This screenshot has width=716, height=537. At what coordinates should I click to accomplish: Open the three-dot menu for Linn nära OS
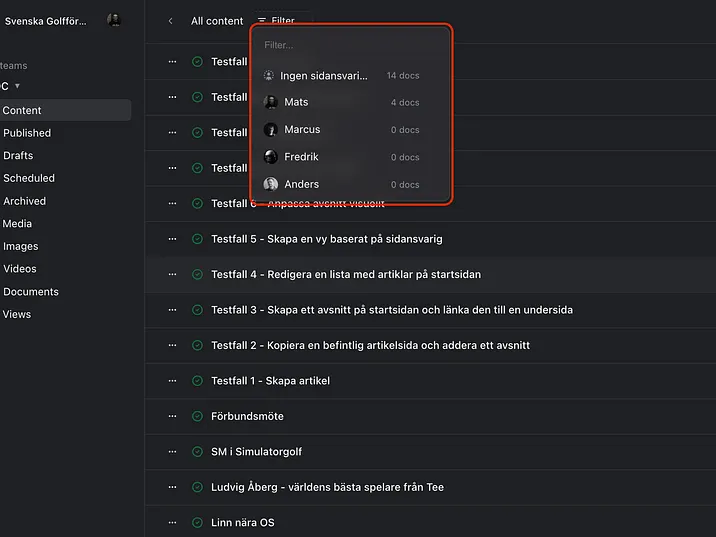(172, 523)
